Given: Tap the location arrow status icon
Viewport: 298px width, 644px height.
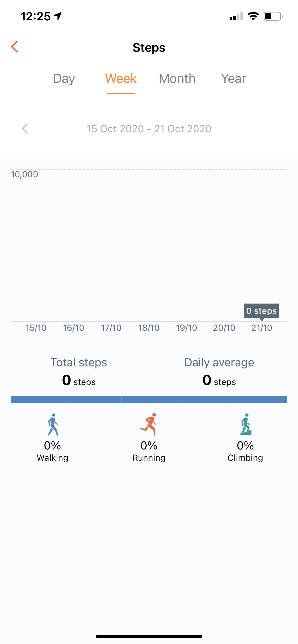Looking at the screenshot, I should [58, 16].
